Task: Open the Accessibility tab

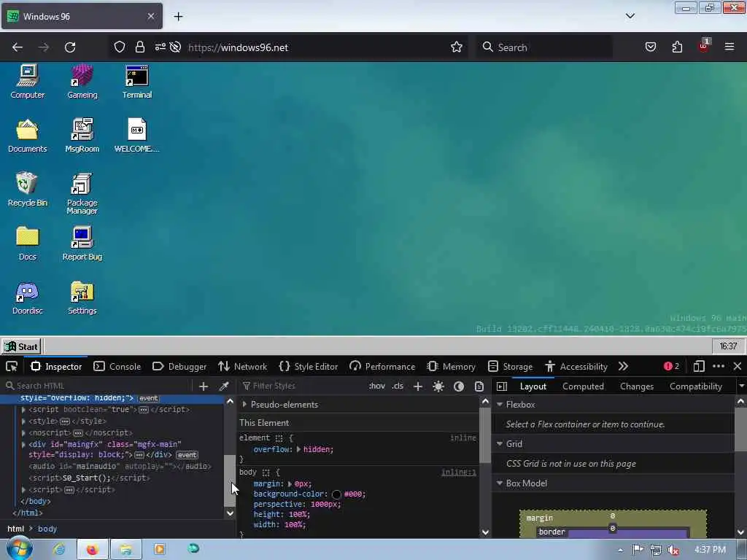Action: tap(576, 366)
